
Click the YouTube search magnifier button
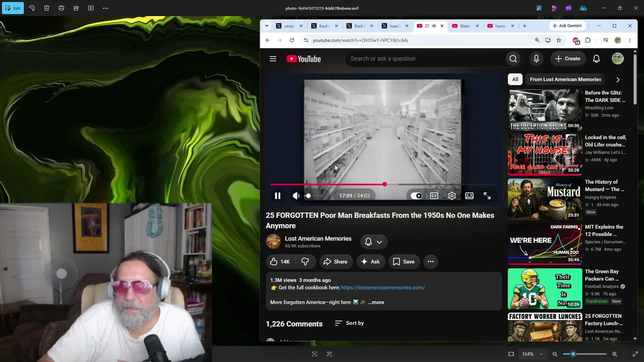[x=513, y=59]
